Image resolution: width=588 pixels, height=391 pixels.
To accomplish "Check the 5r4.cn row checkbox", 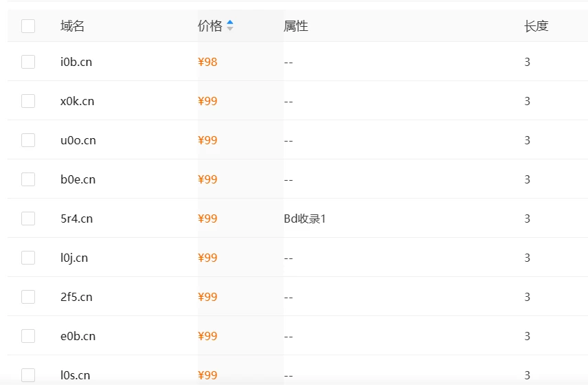I will pos(28,219).
